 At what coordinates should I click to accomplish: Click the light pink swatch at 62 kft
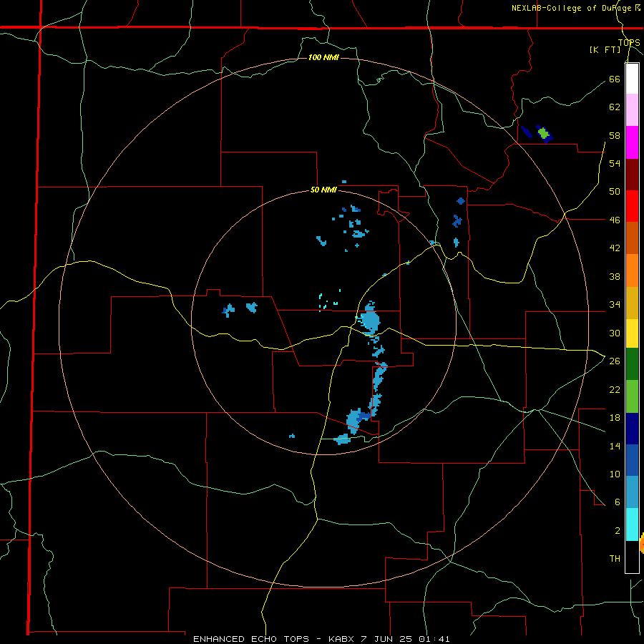click(x=632, y=109)
